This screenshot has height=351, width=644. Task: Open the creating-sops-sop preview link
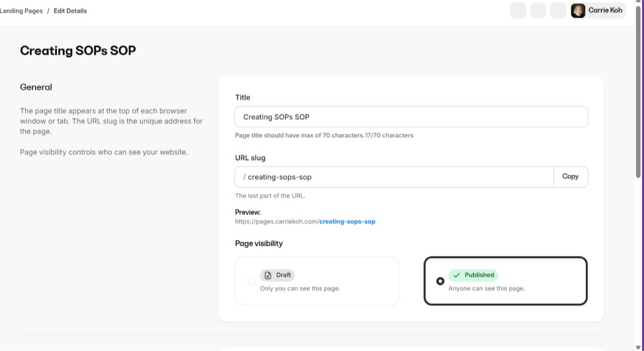click(347, 222)
